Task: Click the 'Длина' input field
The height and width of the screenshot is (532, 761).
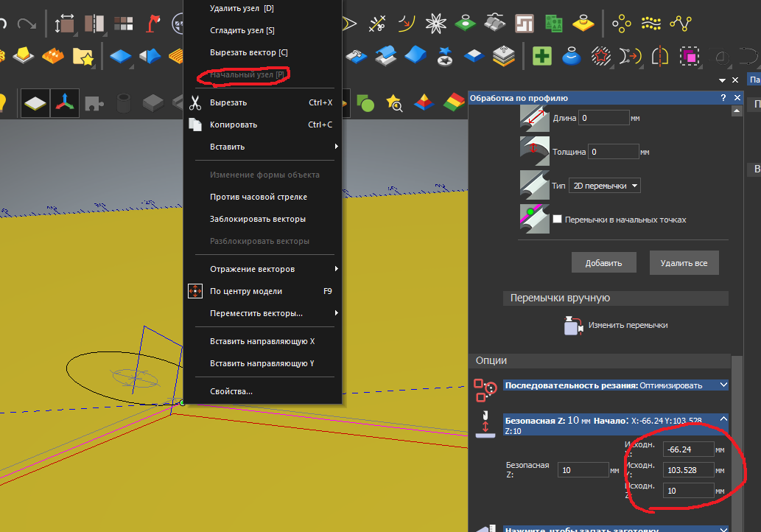Action: 604,118
